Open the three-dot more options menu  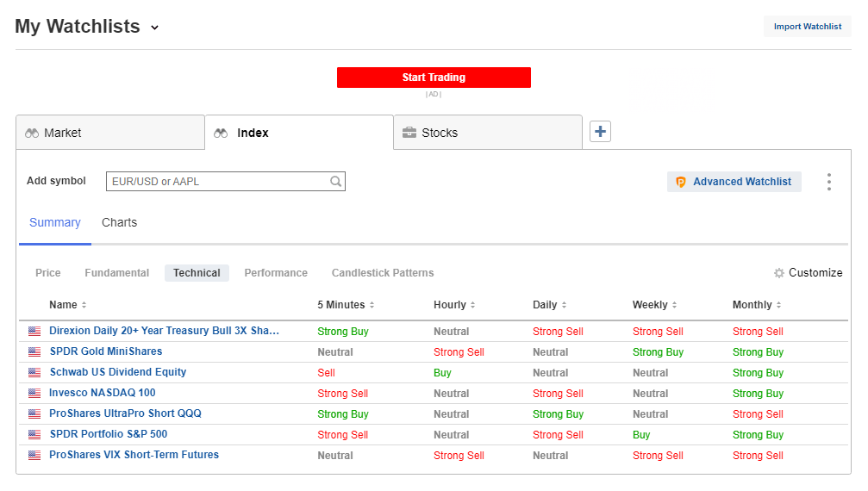(x=828, y=182)
